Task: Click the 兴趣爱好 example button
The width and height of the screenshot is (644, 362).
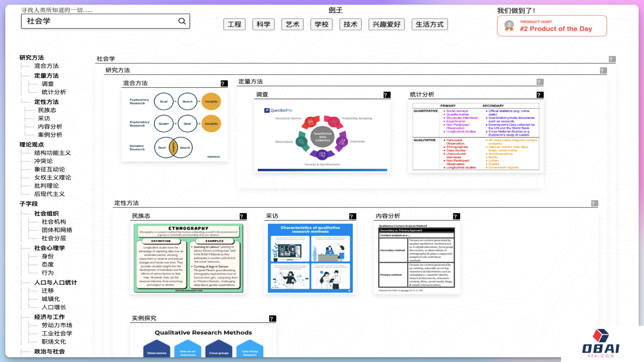Action: [386, 25]
